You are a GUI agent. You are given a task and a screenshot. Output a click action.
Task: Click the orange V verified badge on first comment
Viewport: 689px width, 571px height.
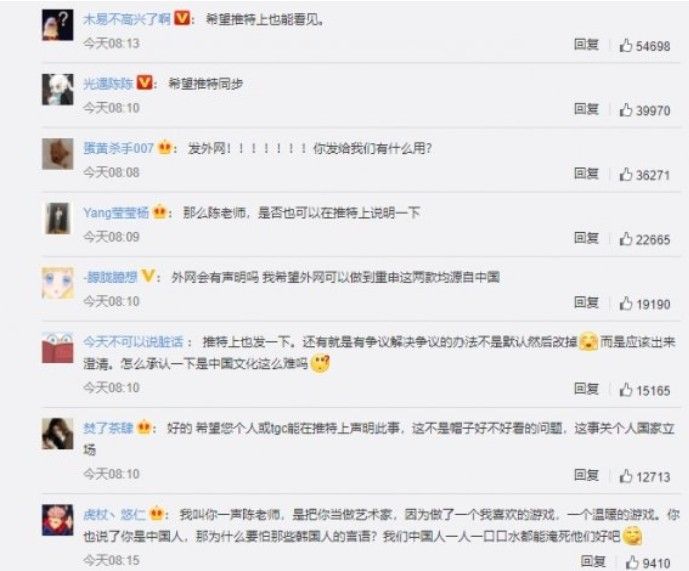182,19
